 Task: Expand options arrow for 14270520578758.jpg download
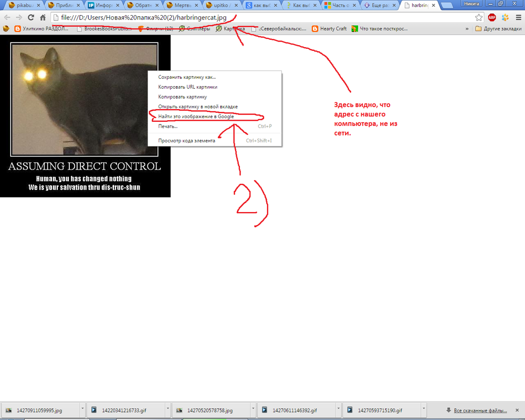point(253,408)
